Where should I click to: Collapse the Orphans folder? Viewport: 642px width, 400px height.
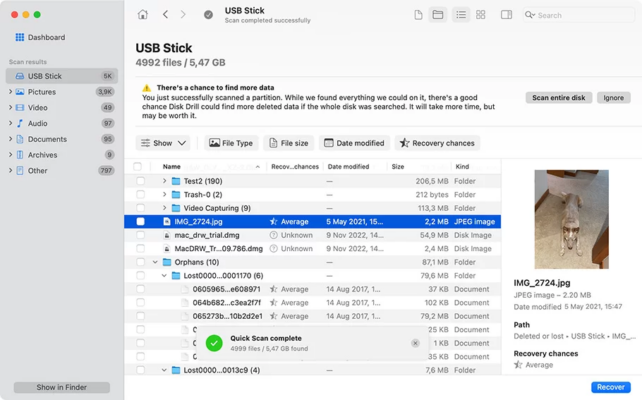(155, 262)
